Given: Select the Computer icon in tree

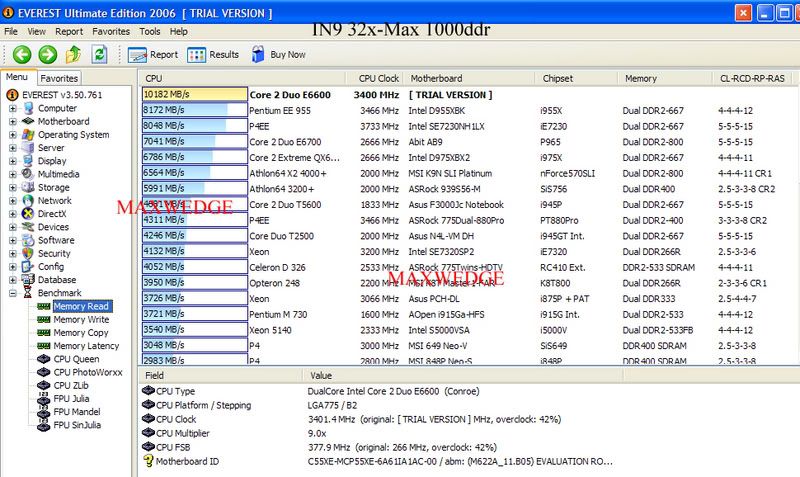Looking at the screenshot, I should (28, 108).
